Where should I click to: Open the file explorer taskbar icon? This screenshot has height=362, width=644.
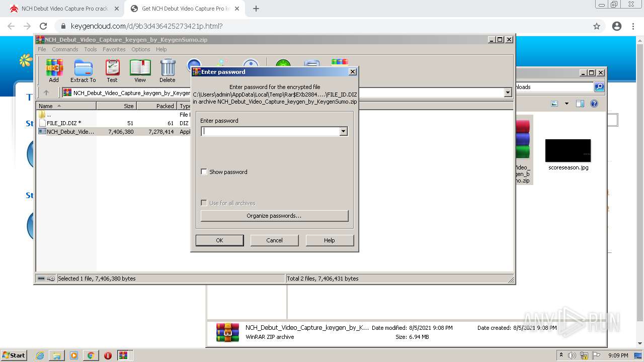(x=57, y=355)
